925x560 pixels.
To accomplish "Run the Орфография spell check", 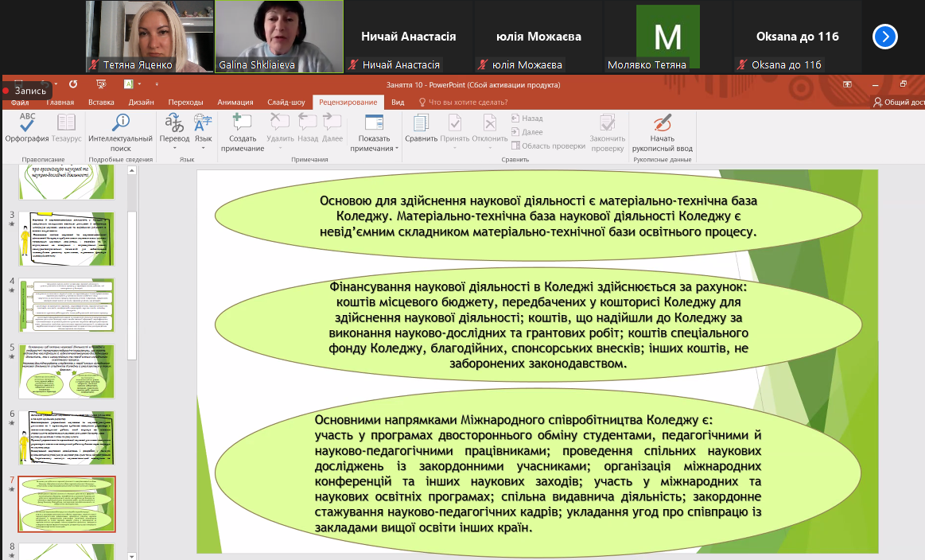I will click(x=27, y=127).
